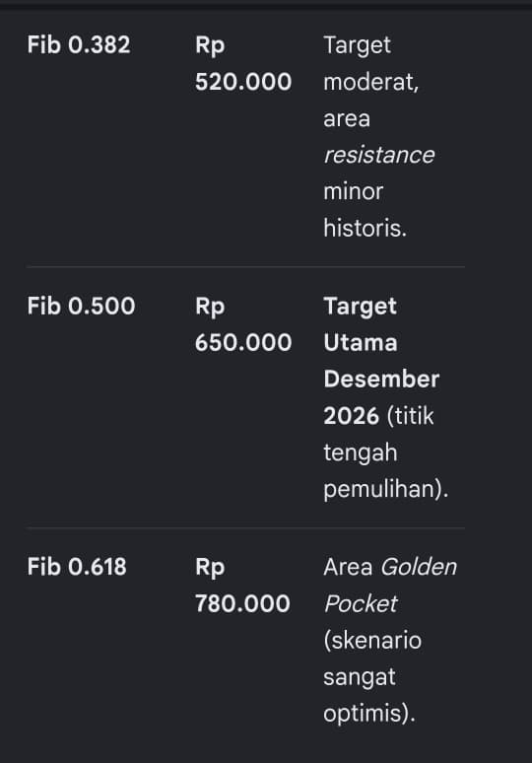Select the word skenario in parentheses

point(372,641)
